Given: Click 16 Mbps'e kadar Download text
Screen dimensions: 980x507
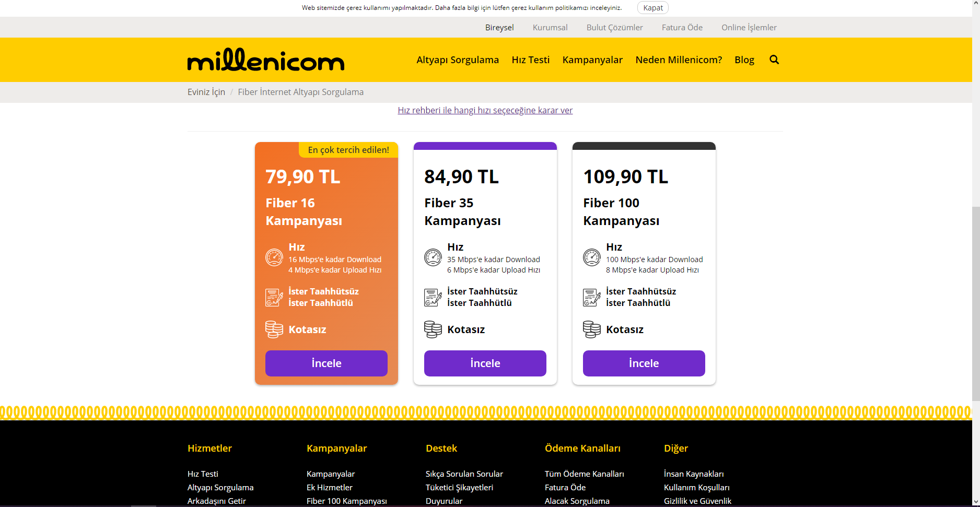Looking at the screenshot, I should pos(335,260).
